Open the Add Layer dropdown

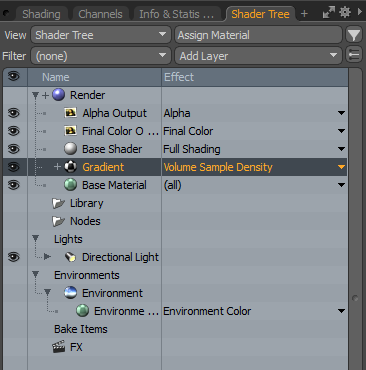coord(258,56)
